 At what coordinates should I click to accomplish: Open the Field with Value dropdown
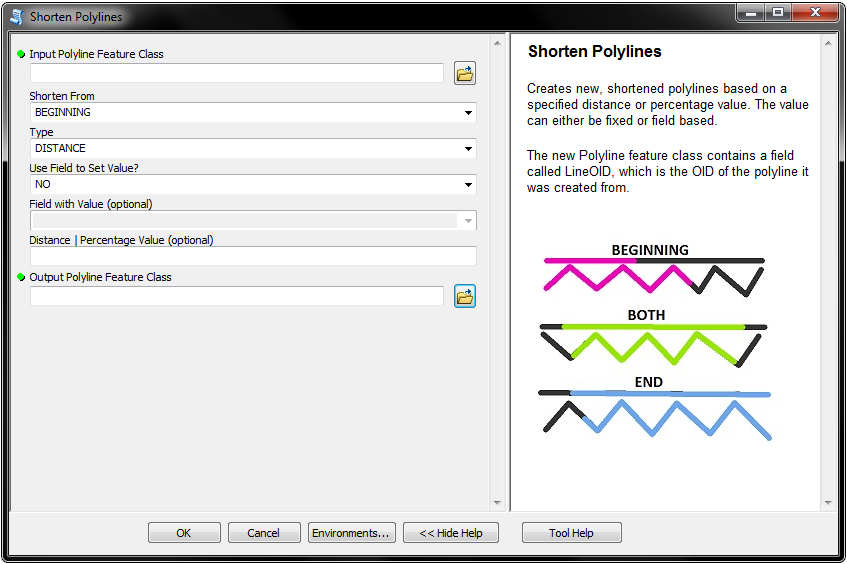[468, 220]
